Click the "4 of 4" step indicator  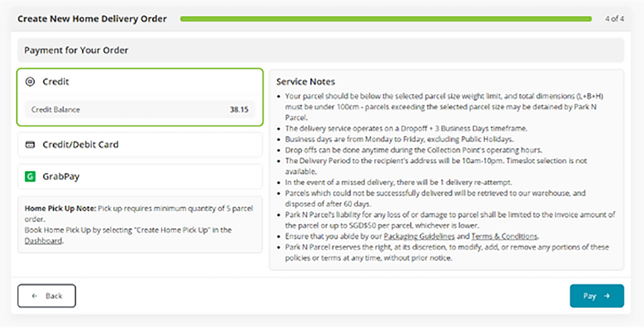614,19
